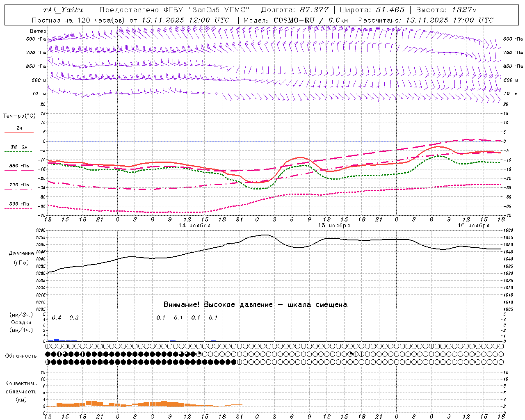The height and width of the screenshot is (420, 525).
Task: Click the (км) unit under convective cloud label
Action: click(x=21, y=399)
